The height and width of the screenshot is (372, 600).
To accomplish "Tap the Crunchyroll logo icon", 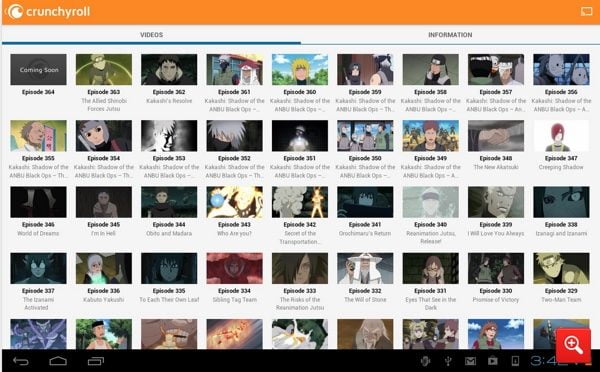I will point(15,11).
